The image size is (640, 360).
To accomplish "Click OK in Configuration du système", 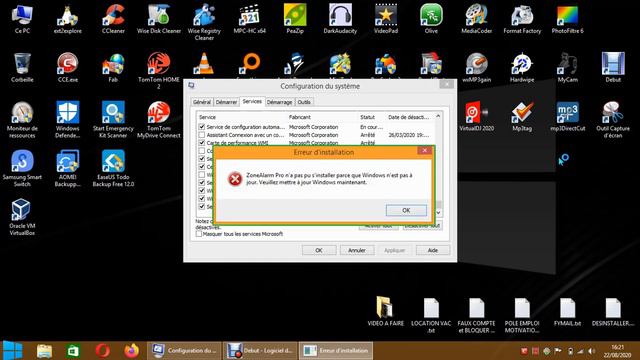I will (x=319, y=250).
